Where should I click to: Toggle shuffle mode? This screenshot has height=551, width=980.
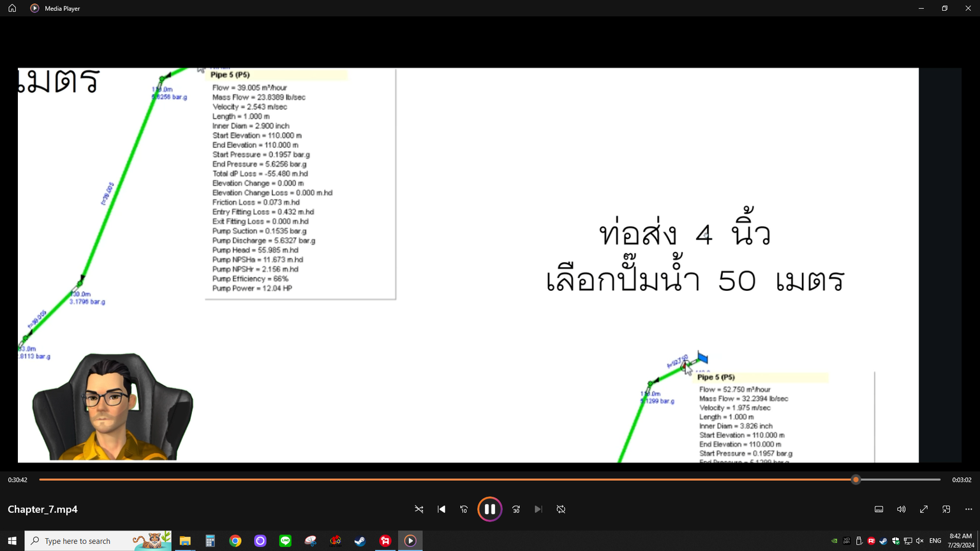419,509
